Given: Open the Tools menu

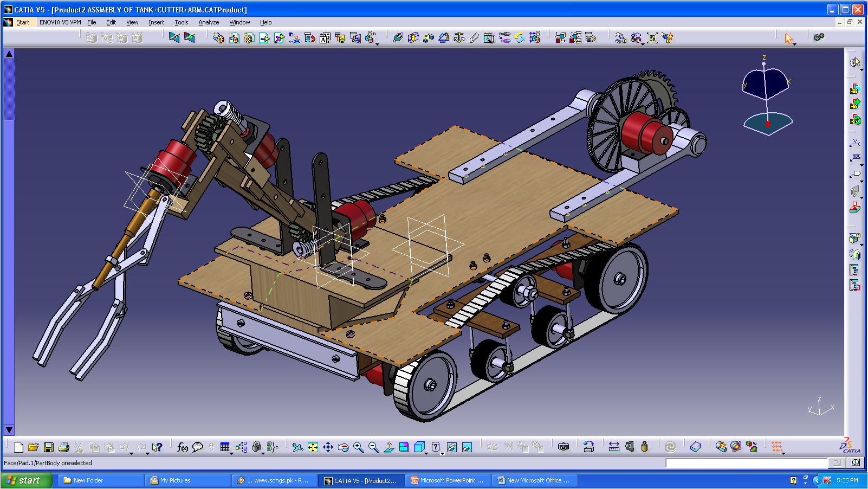Looking at the screenshot, I should coord(182,22).
